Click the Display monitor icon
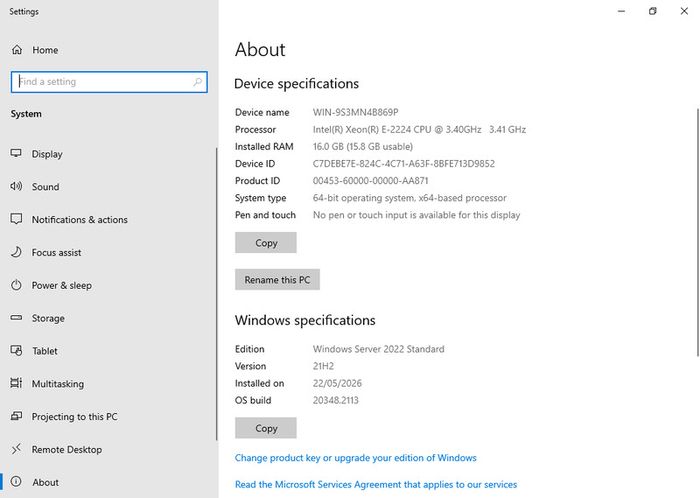The height and width of the screenshot is (498, 700). pyautogui.click(x=16, y=154)
